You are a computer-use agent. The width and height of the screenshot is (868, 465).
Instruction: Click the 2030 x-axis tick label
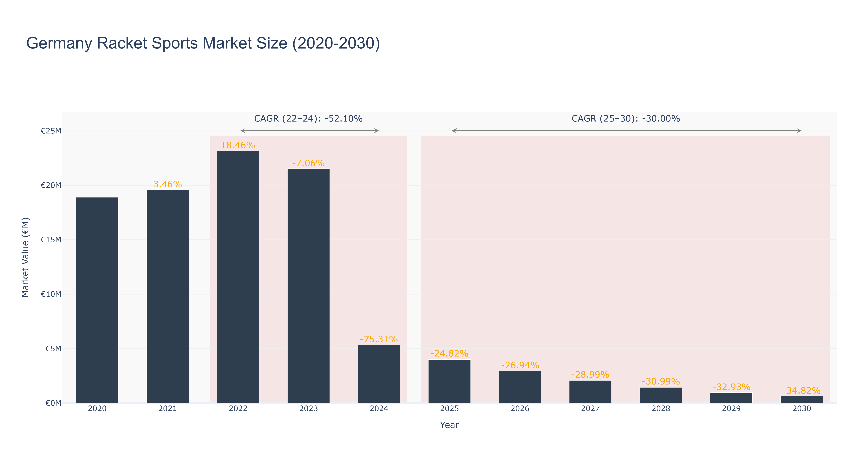801,409
